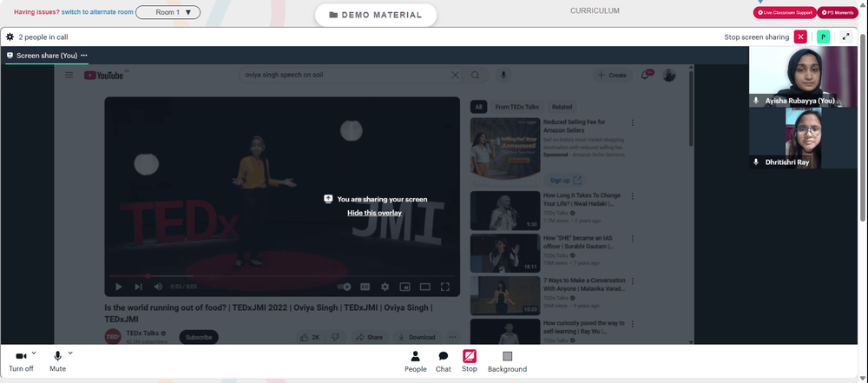Image resolution: width=868 pixels, height=383 pixels.
Task: Open Screen share three-dot options
Action: 84,56
